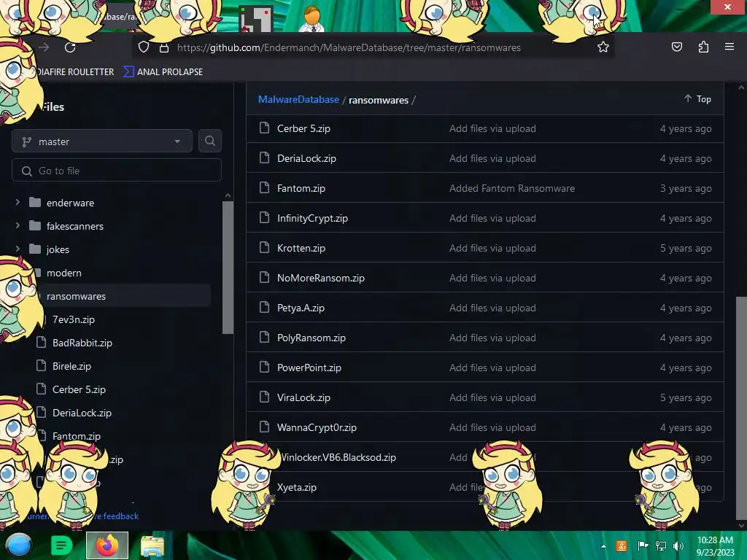
Task: Click the file icon beside Petya.A.zip row
Action: [264, 307]
